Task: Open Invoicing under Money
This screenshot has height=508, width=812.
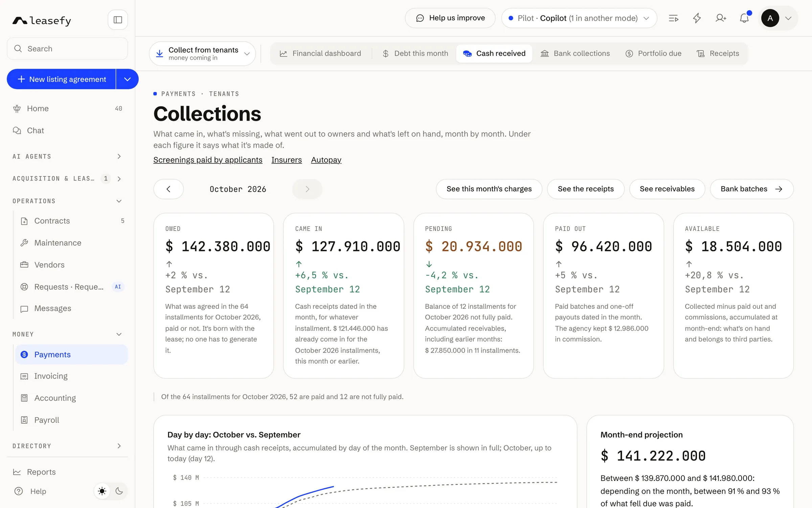Action: tap(72, 376)
